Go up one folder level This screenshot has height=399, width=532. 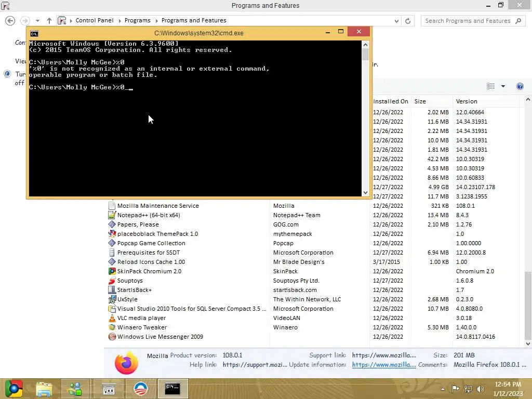pos(49,21)
